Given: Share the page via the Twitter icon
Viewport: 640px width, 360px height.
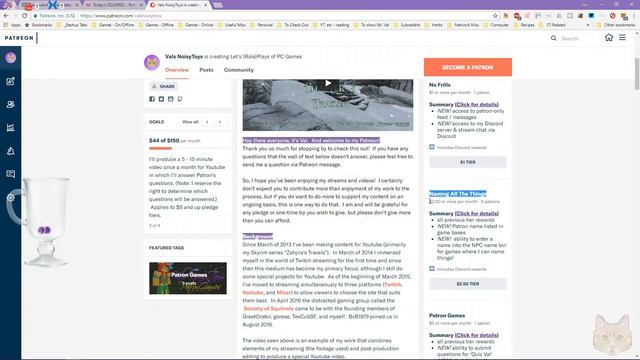Looking at the screenshot, I should point(161,99).
